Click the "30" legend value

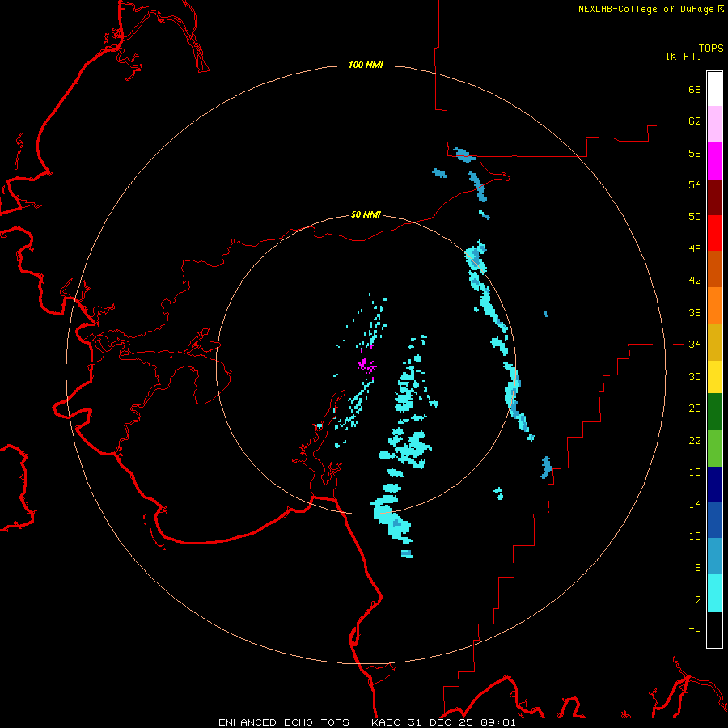695,376
